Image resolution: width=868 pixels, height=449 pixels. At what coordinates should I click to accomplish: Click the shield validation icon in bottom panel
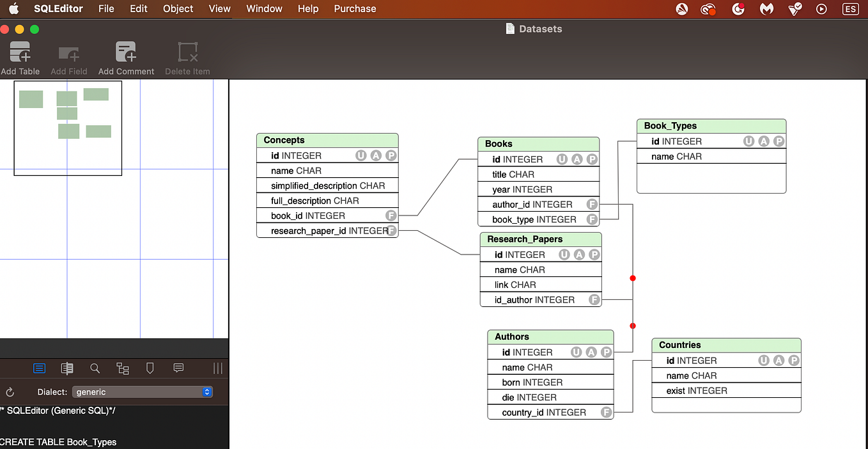(150, 368)
